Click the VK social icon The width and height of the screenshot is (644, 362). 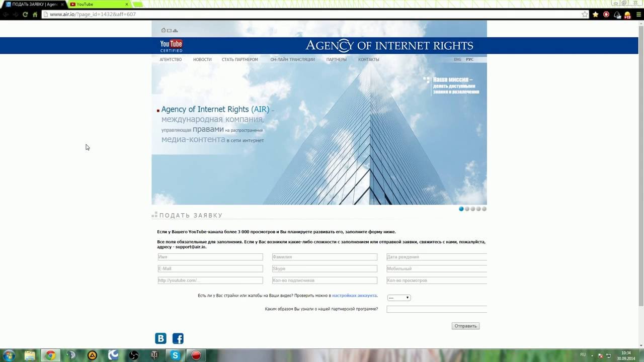pos(160,338)
